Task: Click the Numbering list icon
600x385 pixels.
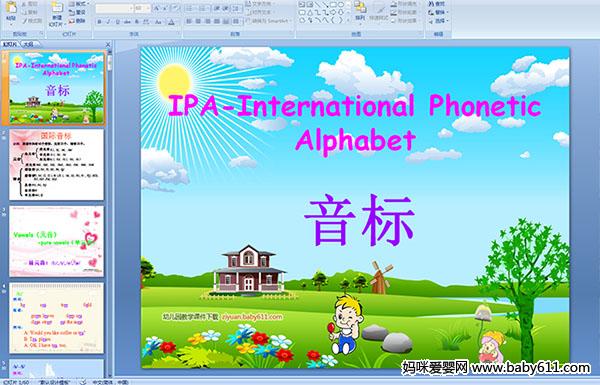Action: pos(203,8)
